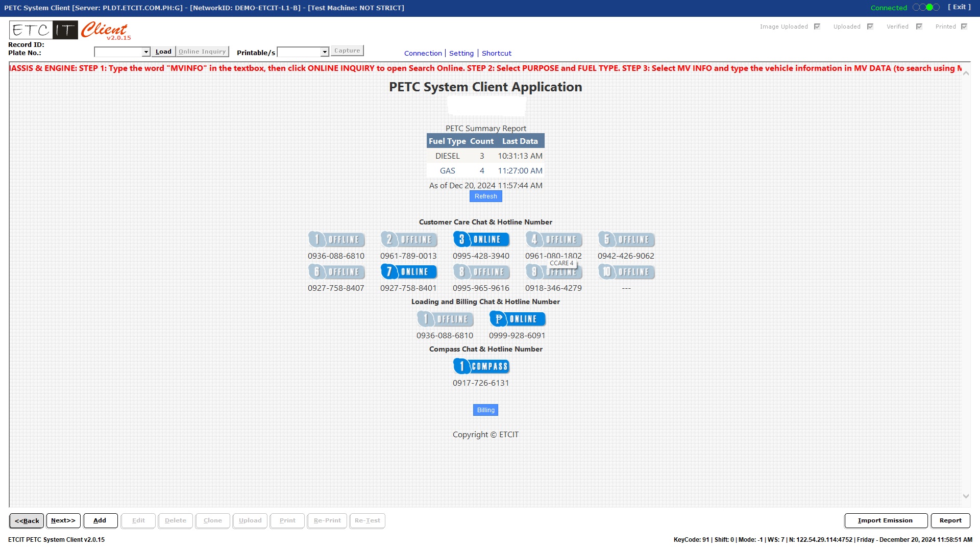
Task: Expand the Plate No. dropdown
Action: [146, 52]
